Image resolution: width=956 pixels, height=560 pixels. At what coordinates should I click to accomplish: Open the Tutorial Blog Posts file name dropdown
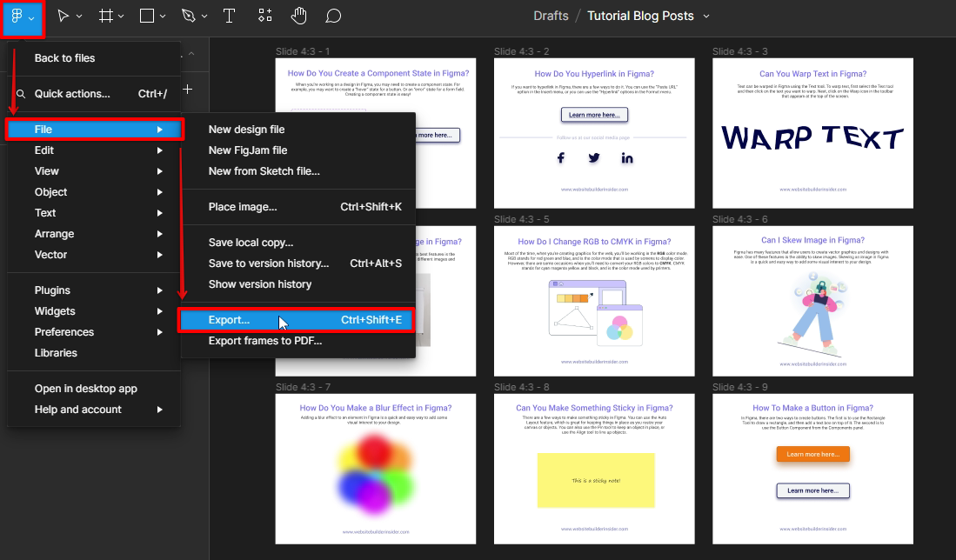pyautogui.click(x=705, y=17)
